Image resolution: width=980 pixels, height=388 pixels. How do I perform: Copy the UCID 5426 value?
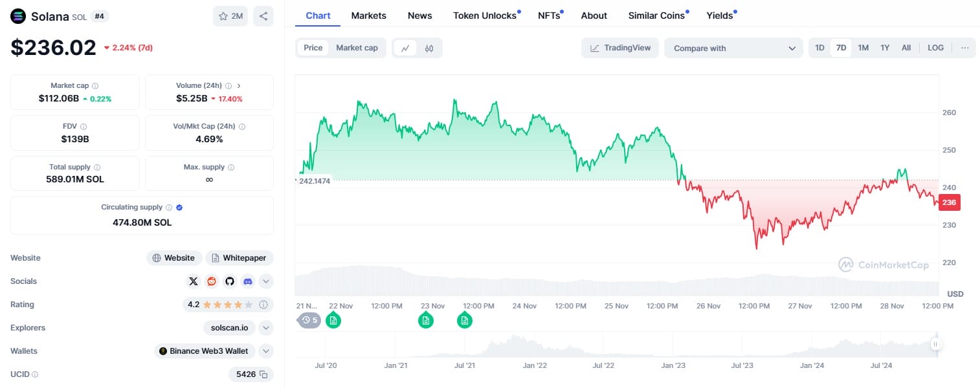pos(263,374)
